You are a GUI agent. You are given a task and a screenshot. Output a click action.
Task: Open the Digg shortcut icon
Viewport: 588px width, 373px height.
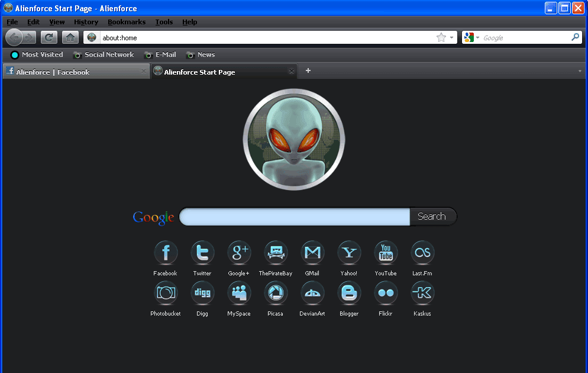tap(202, 292)
